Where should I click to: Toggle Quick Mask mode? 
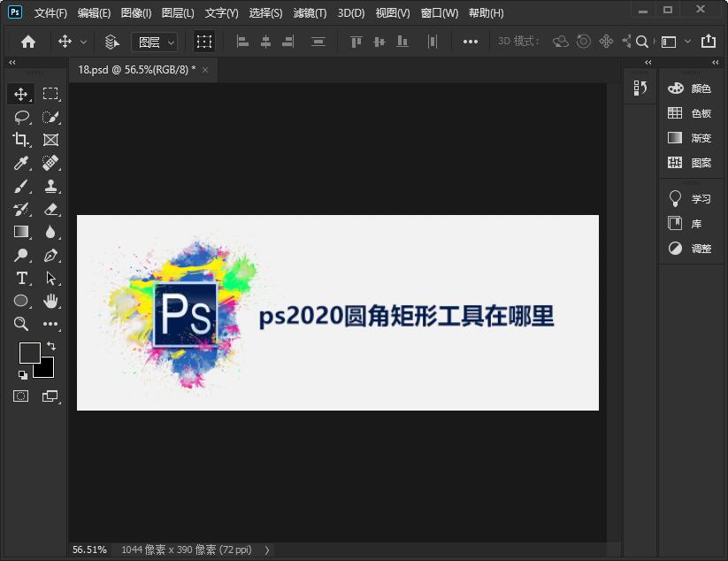(21, 396)
